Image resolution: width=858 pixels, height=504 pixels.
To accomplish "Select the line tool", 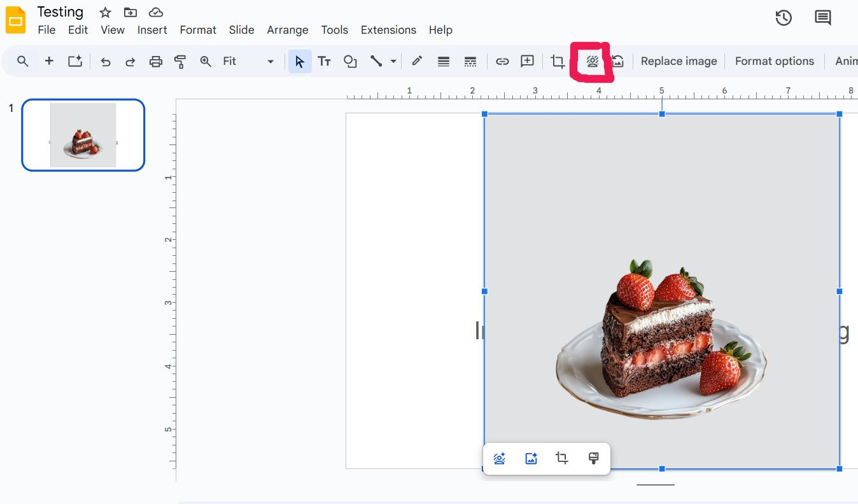I will tap(376, 61).
